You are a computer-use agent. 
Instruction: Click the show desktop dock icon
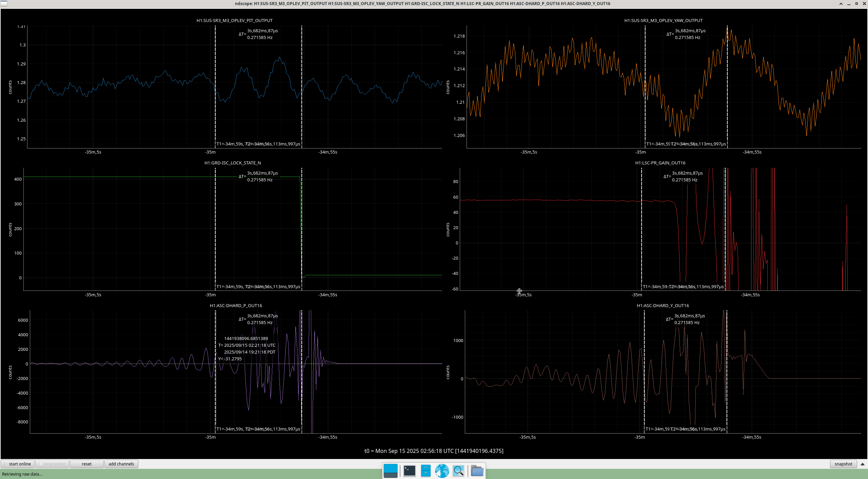point(390,471)
